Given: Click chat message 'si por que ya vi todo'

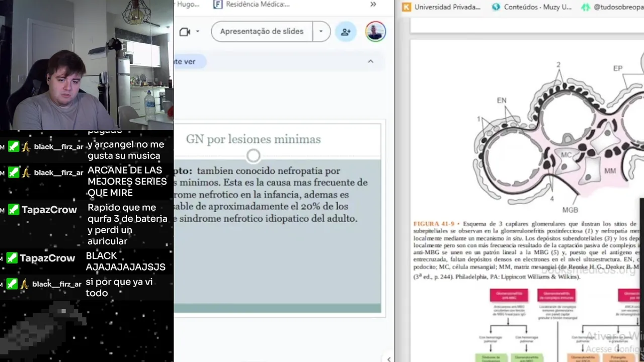Looking at the screenshot, I should pos(119,287).
